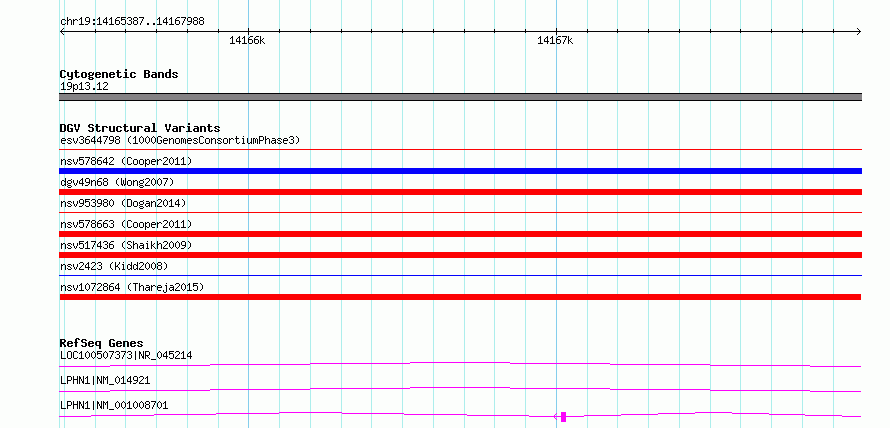Click the 14167k ruler tick label

click(555, 40)
